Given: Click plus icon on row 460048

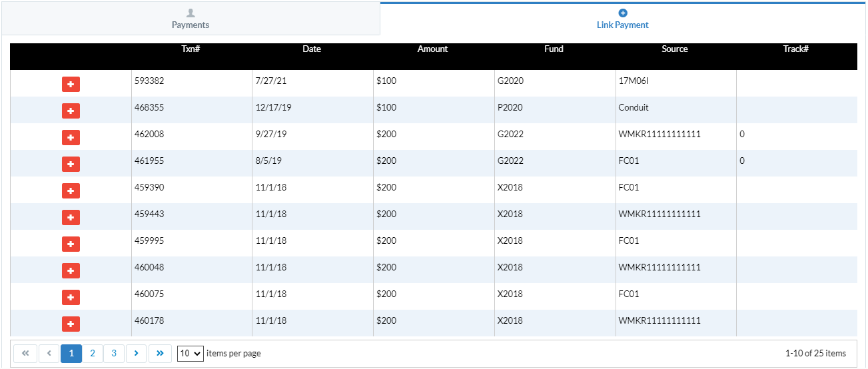Looking at the screenshot, I should pyautogui.click(x=71, y=270).
